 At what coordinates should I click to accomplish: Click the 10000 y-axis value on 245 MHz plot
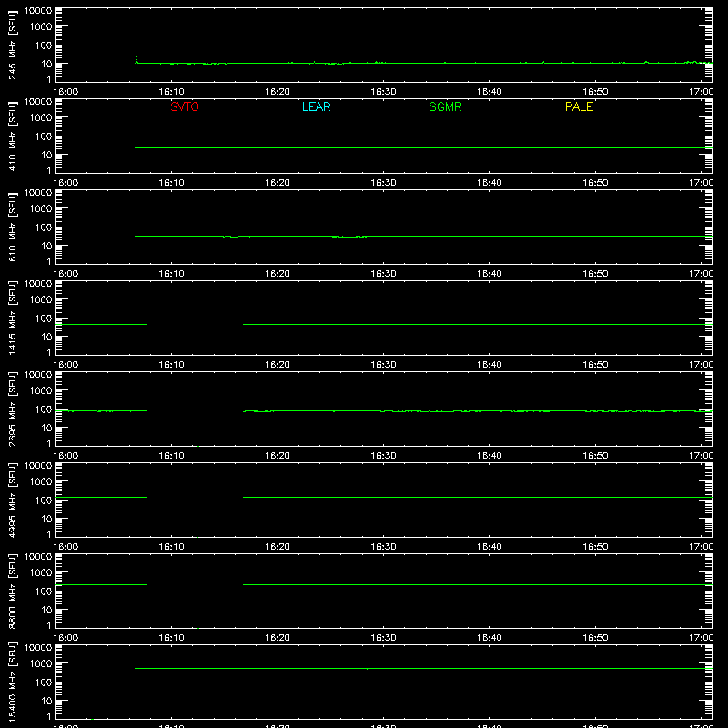[x=38, y=10]
